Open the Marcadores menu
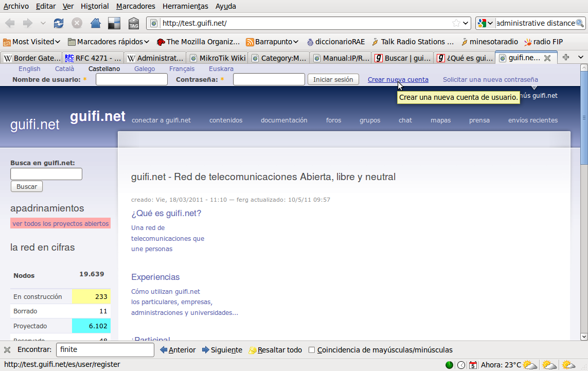Image resolution: width=588 pixels, height=371 pixels. tap(136, 6)
